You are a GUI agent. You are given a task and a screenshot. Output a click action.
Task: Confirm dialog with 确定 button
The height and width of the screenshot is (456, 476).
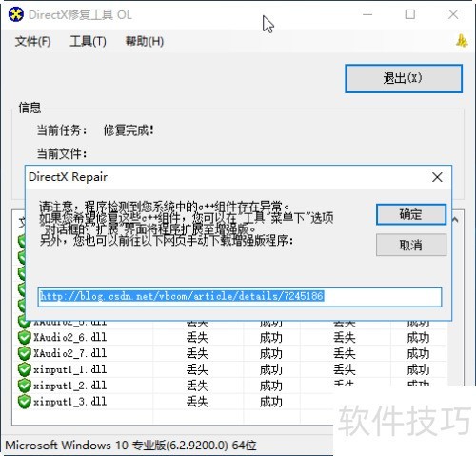click(x=411, y=214)
